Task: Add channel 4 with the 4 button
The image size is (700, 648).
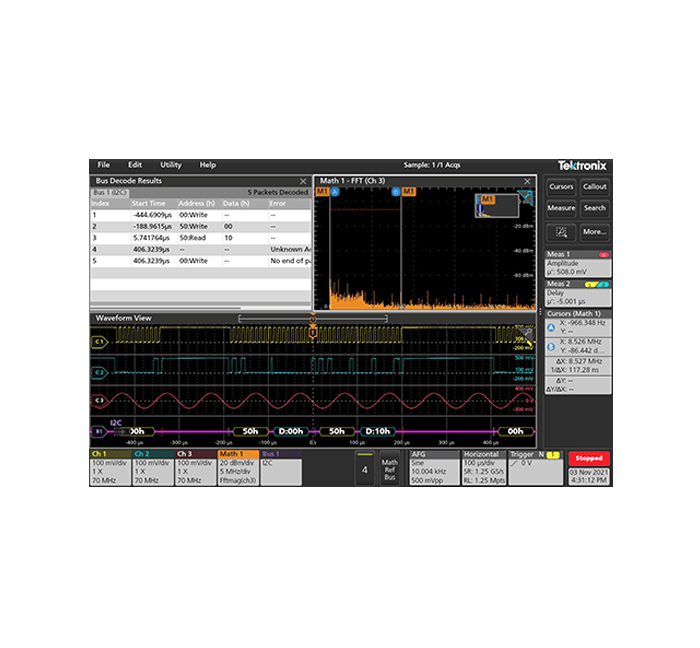Action: (x=365, y=468)
